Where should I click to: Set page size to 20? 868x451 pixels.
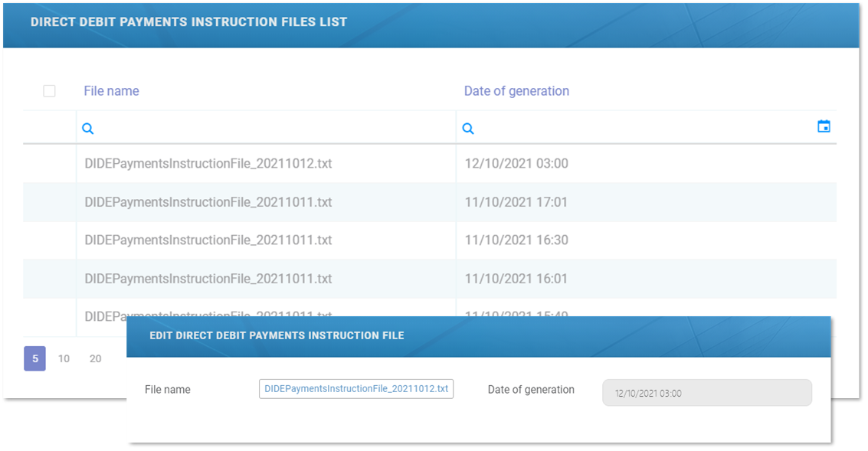pyautogui.click(x=95, y=358)
